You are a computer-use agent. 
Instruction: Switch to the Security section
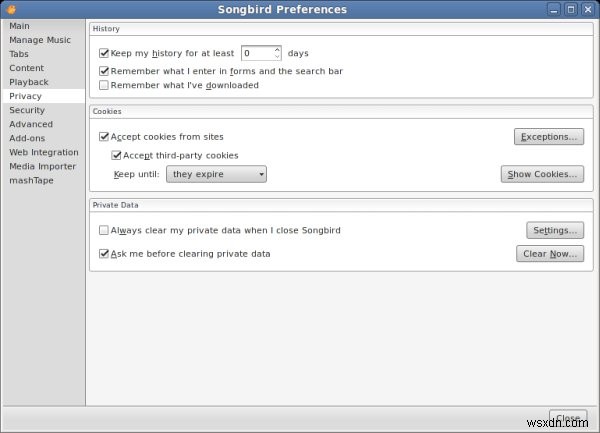tap(27, 110)
